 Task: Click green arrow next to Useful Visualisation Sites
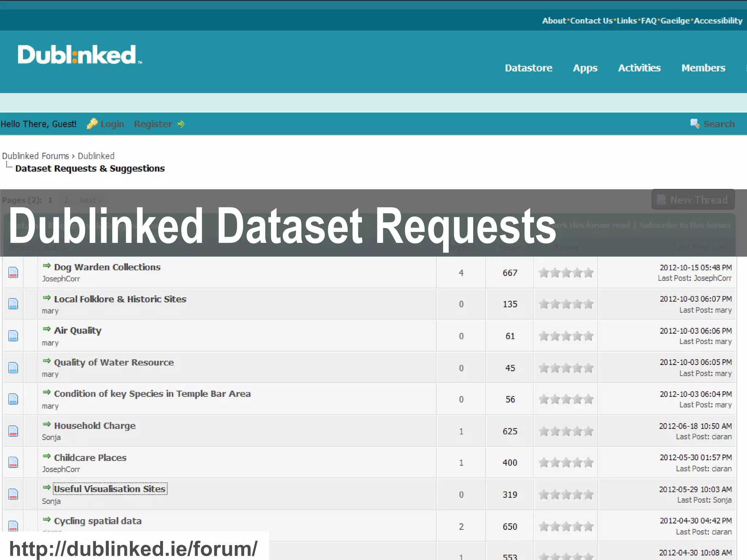[47, 487]
